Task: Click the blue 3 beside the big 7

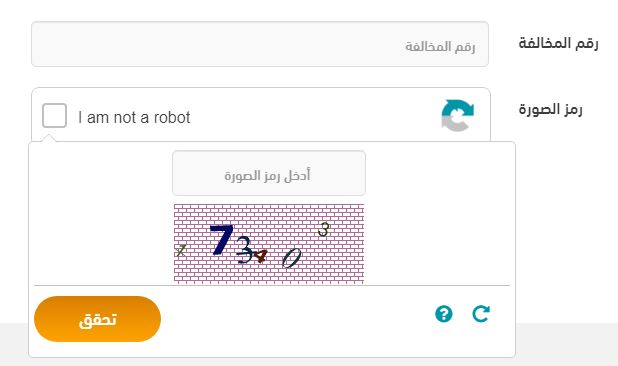Action: [244, 249]
